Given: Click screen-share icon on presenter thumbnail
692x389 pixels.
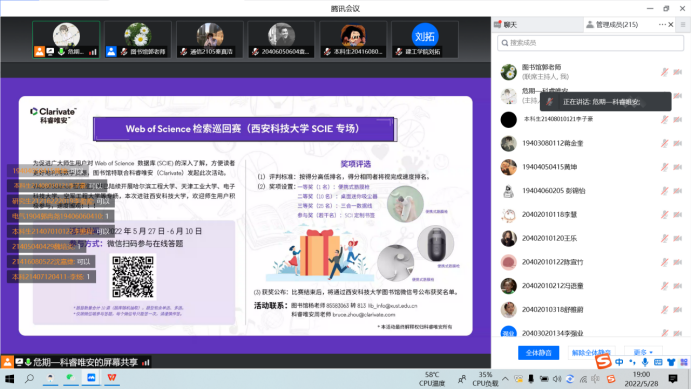Looking at the screenshot, I should pyautogui.click(x=50, y=52).
